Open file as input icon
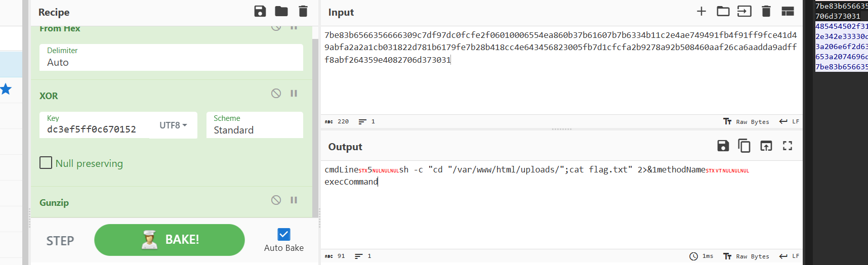The width and height of the screenshot is (868, 265). coord(745,11)
